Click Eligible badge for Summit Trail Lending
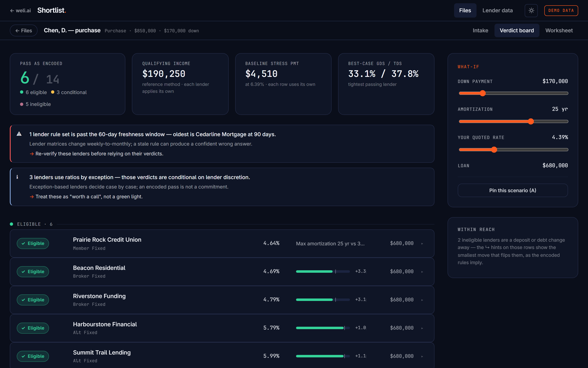Image resolution: width=588 pixels, height=368 pixels. pyautogui.click(x=33, y=356)
